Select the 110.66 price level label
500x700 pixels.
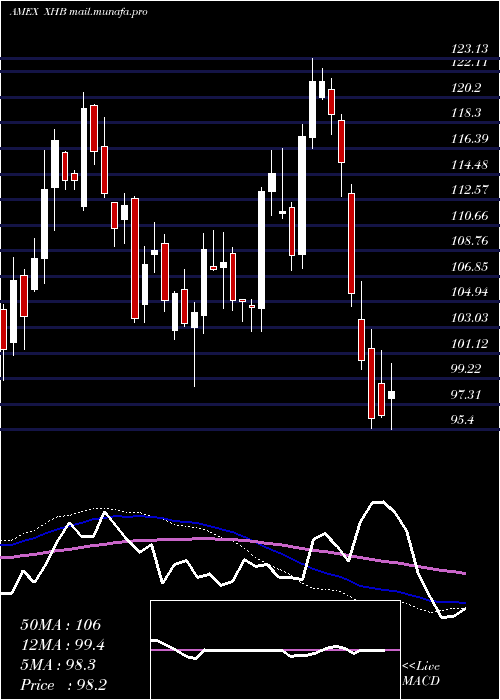(x=470, y=216)
